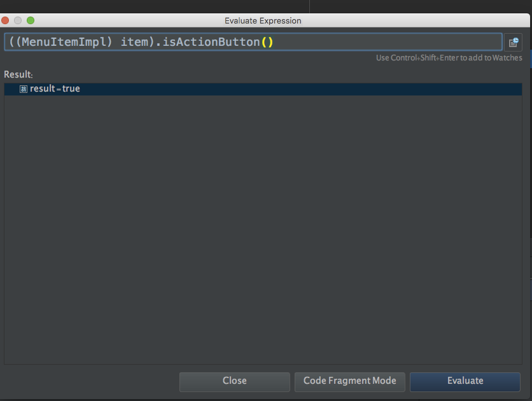Select the 'result = true' row
This screenshot has width=532, height=401.
point(263,89)
